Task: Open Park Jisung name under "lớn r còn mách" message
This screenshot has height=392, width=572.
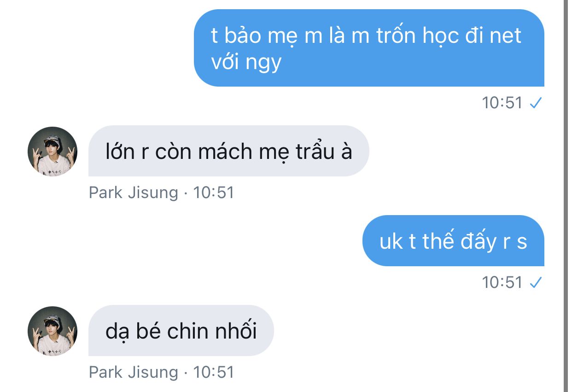Action: tap(133, 193)
